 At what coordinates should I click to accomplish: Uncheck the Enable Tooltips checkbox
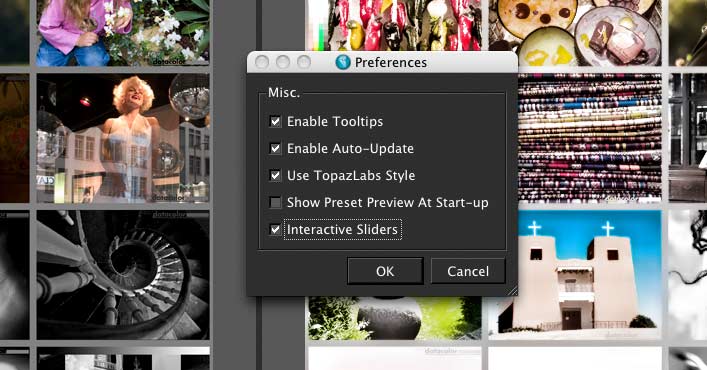point(275,121)
